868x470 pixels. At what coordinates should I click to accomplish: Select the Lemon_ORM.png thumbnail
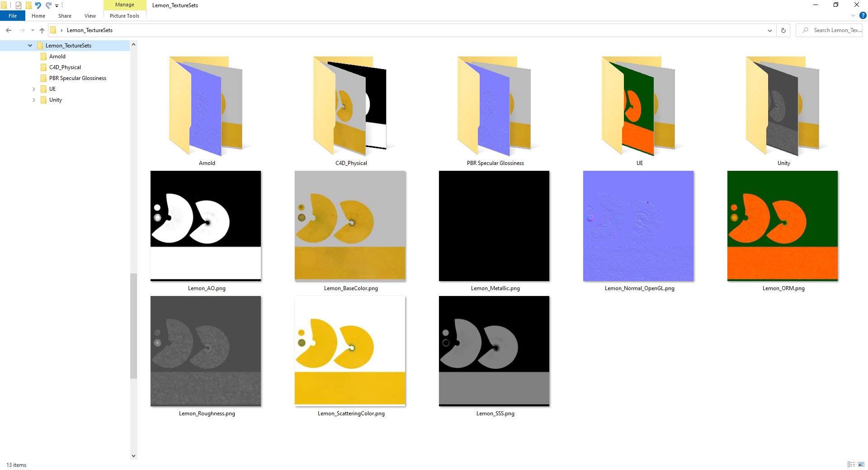click(783, 226)
